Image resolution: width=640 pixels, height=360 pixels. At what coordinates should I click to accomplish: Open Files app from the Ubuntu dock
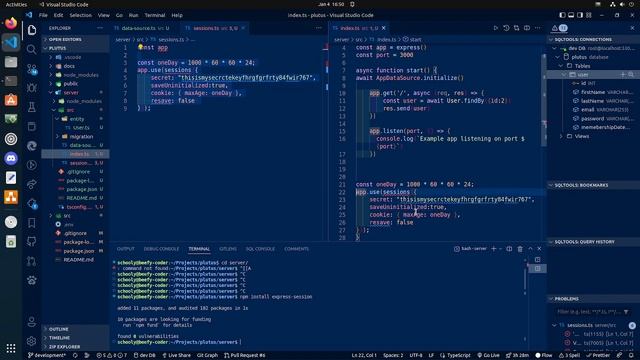pos(11,62)
